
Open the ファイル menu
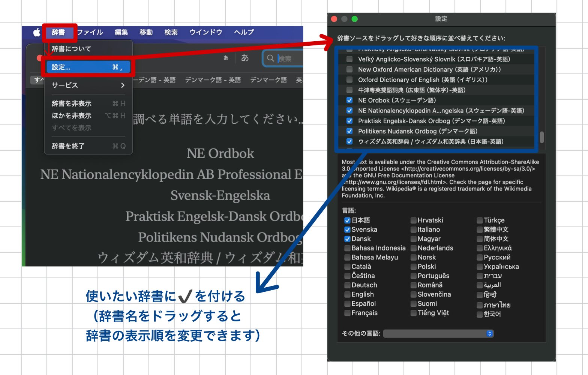[x=90, y=32]
